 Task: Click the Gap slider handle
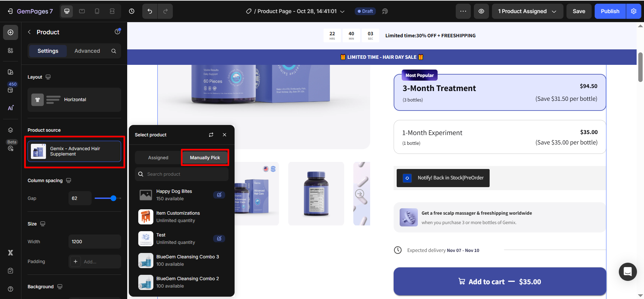pos(113,198)
